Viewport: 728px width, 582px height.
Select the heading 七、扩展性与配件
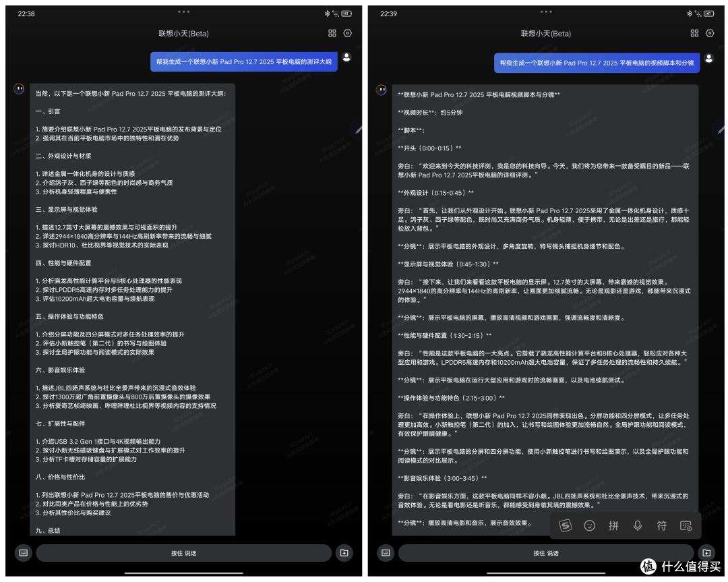(60, 424)
